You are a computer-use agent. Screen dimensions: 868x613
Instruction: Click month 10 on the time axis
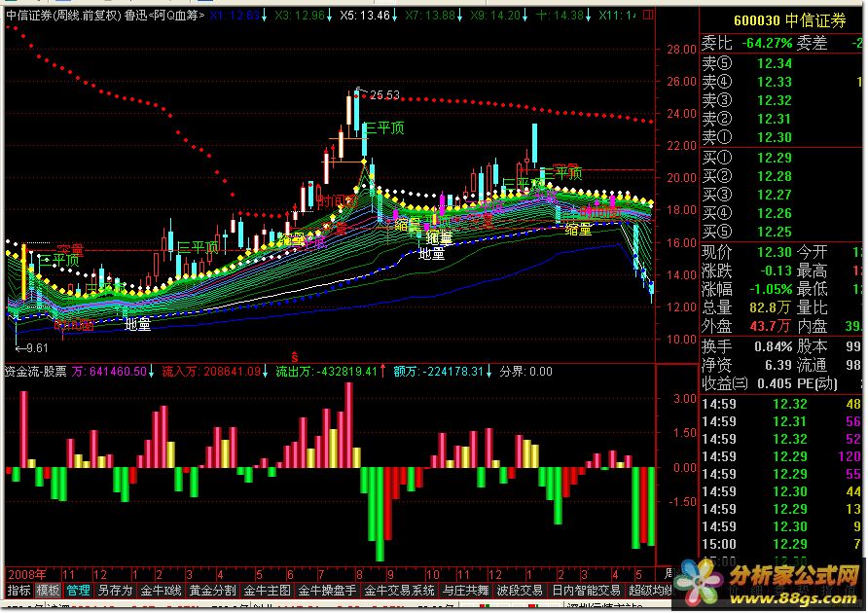click(432, 574)
